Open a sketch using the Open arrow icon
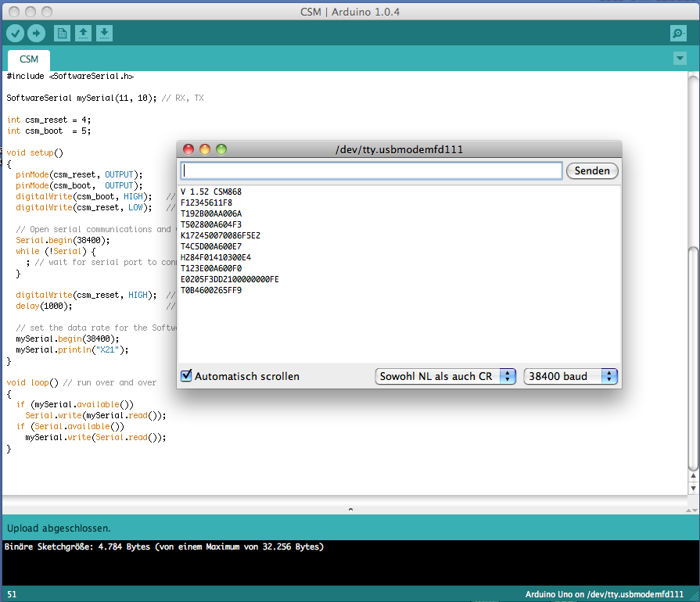 click(83, 33)
